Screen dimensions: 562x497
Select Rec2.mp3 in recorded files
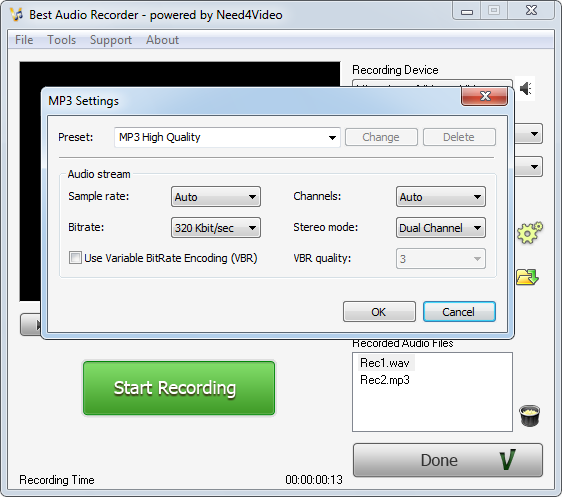pyautogui.click(x=385, y=380)
